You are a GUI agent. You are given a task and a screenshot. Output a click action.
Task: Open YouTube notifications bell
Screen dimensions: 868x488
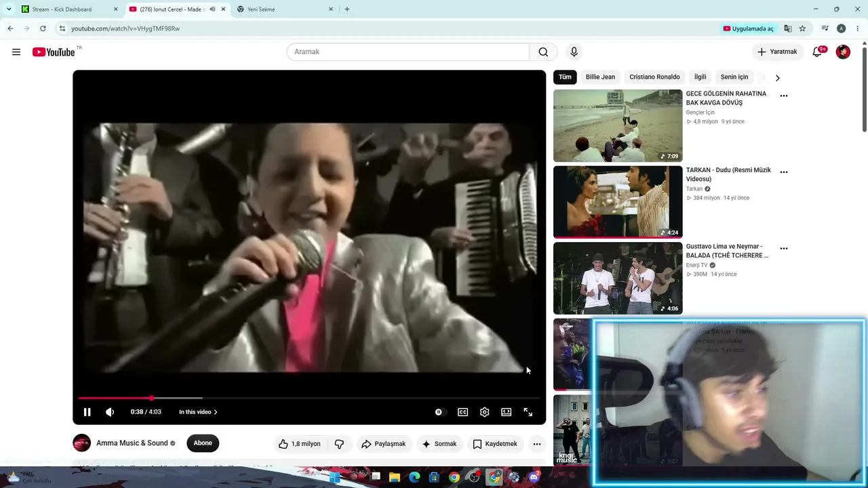click(x=818, y=52)
